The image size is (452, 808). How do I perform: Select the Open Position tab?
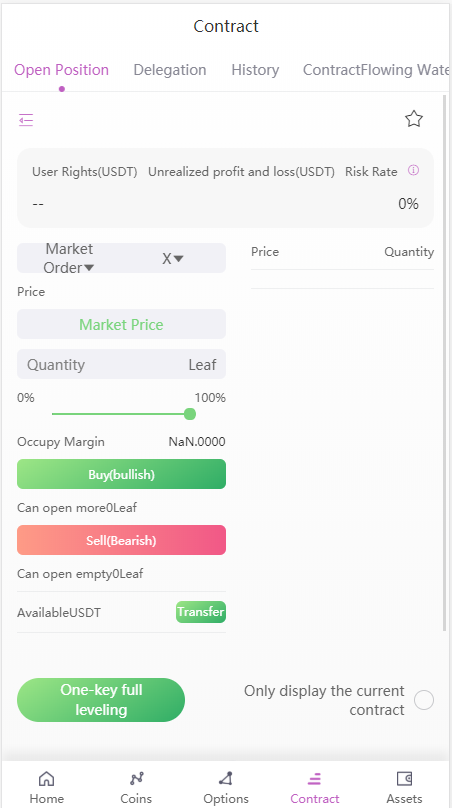click(x=61, y=70)
